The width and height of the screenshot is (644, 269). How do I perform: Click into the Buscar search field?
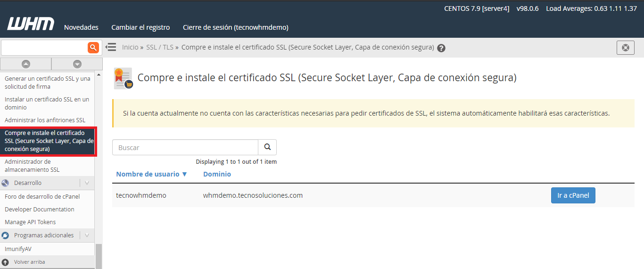tap(185, 147)
